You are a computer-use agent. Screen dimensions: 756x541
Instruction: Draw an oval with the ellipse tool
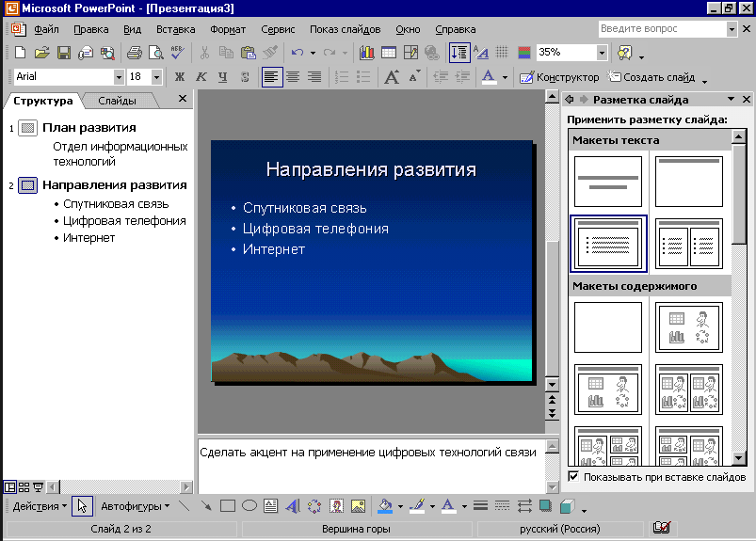(x=249, y=506)
